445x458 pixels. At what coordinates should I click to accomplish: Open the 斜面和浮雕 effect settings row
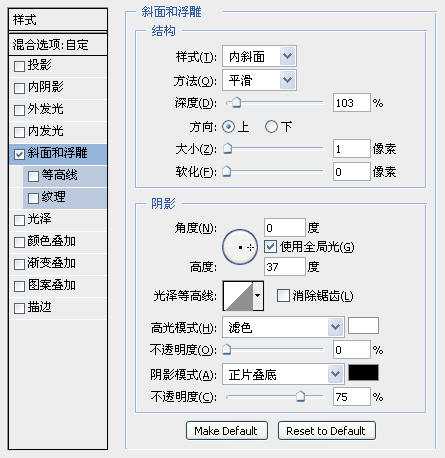(58, 154)
